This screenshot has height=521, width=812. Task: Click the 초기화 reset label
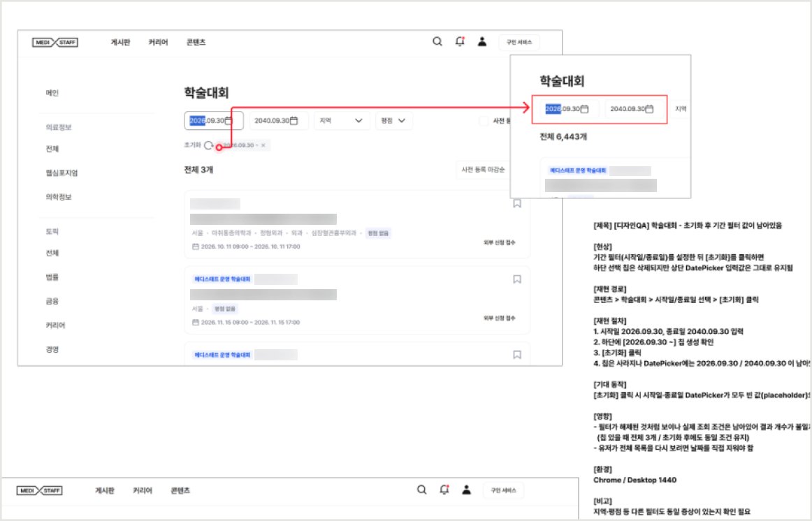pos(192,145)
